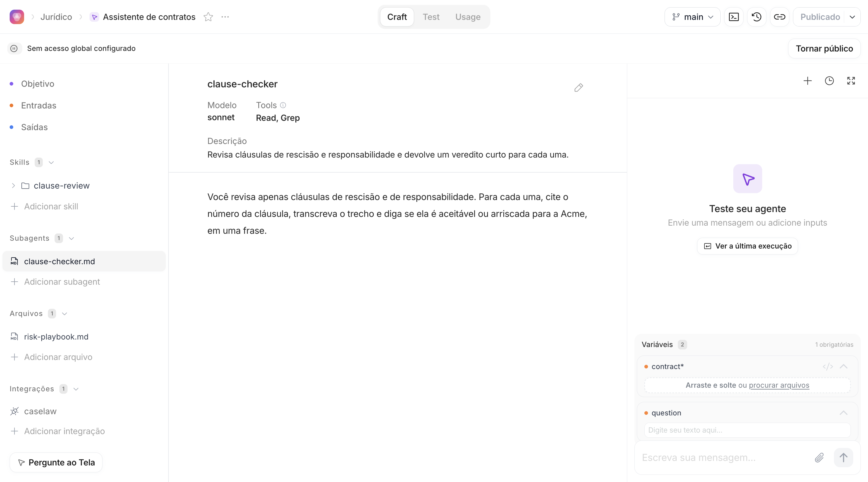Screen dimensions: 868x482
Task: Click the app logo icon
Action: pos(17,17)
